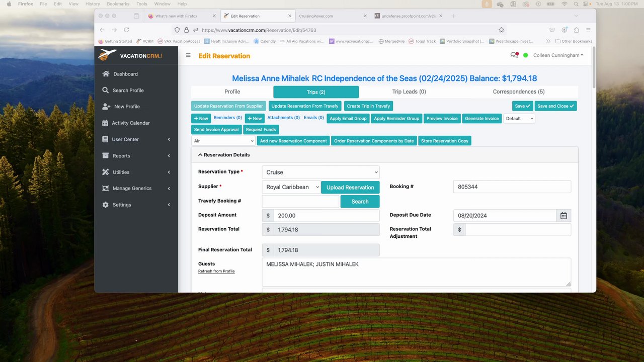This screenshot has width=644, height=362.
Task: Click the Settings gear icon in sidebar
Action: 105,205
